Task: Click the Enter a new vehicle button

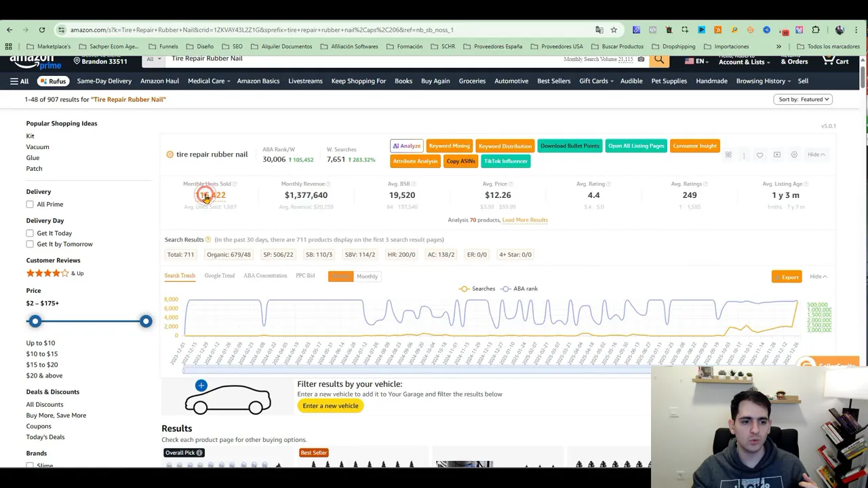Action: coord(330,405)
